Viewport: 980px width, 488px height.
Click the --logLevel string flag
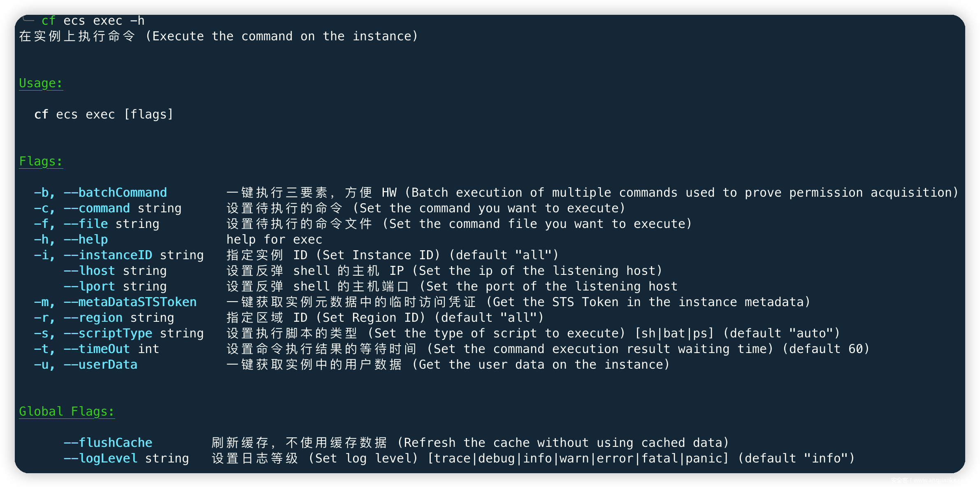click(x=126, y=458)
